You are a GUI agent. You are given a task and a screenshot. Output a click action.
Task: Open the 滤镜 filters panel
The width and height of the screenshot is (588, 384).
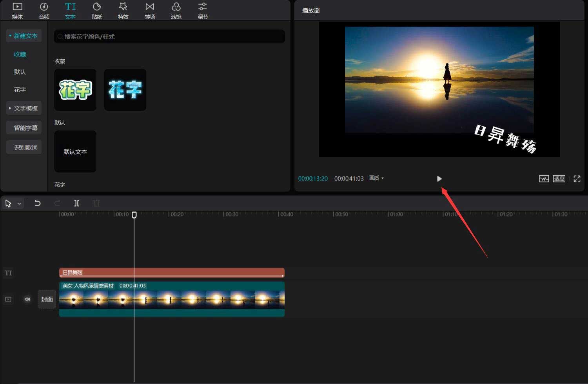pyautogui.click(x=176, y=11)
